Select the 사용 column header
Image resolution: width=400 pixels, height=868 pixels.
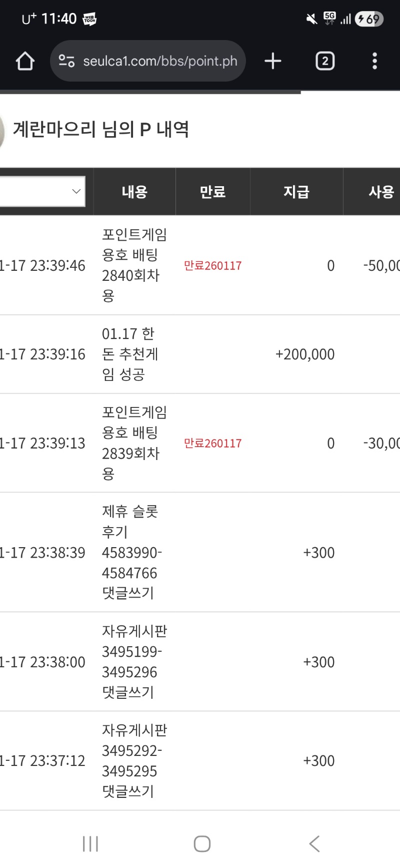381,192
